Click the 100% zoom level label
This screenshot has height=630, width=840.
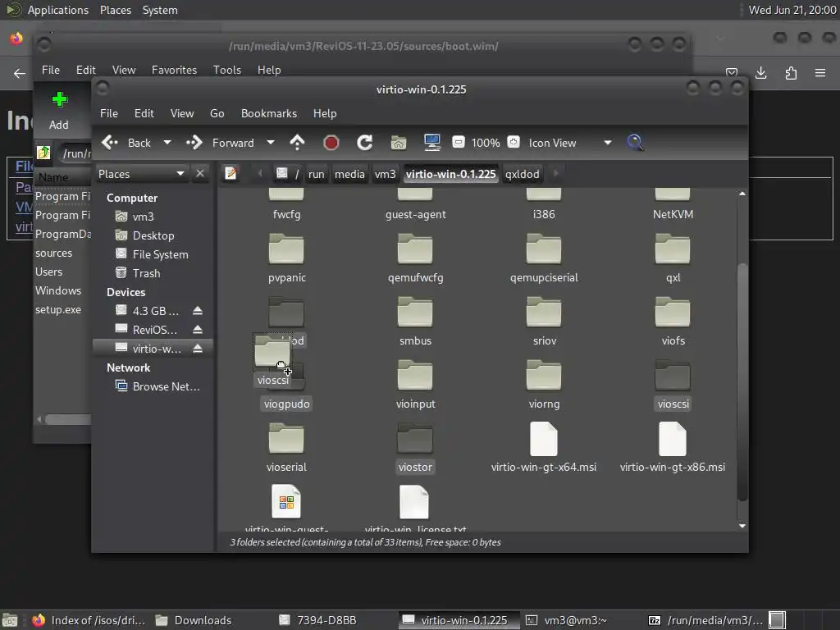tap(486, 143)
